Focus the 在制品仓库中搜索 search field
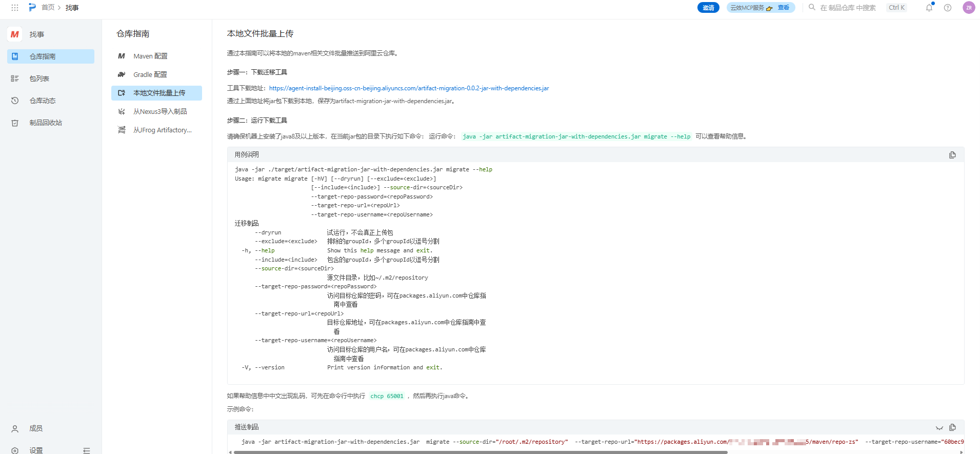This screenshot has width=980, height=454. [x=848, y=8]
